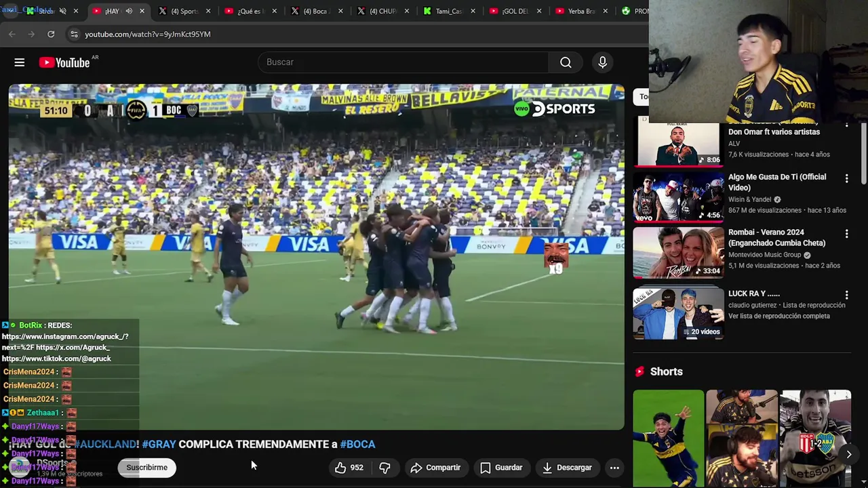Open Don Omar ft varios artistas video

pyautogui.click(x=774, y=132)
